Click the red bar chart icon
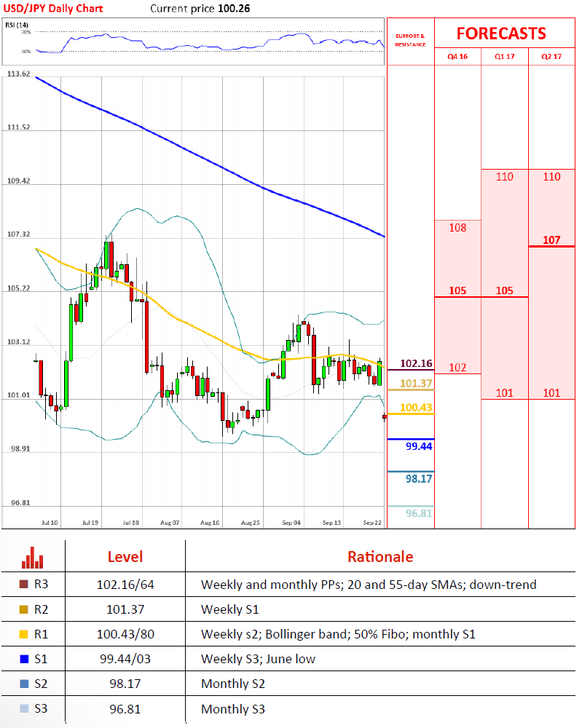 tap(33, 557)
